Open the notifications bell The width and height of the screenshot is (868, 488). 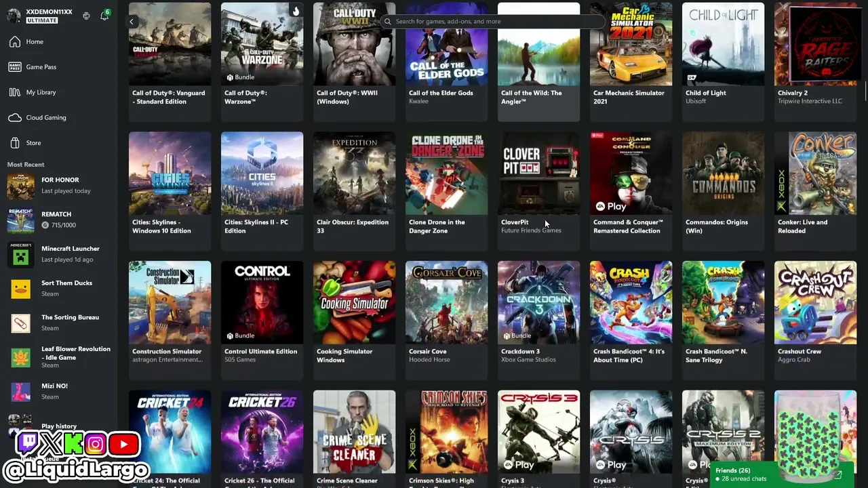(x=104, y=16)
